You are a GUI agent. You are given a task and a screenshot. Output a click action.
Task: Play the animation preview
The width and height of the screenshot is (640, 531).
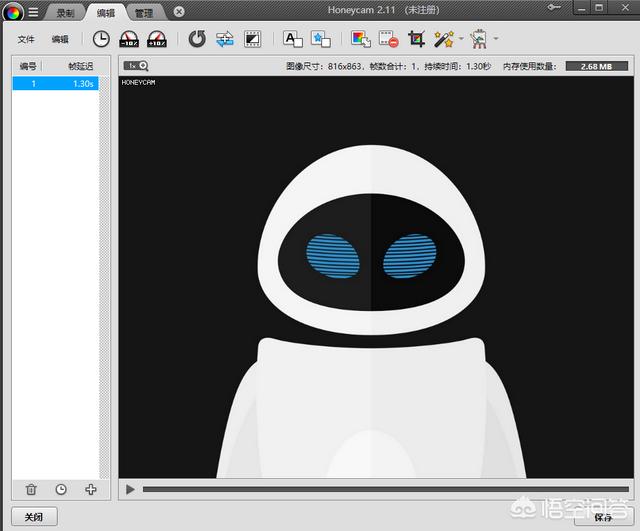point(130,489)
